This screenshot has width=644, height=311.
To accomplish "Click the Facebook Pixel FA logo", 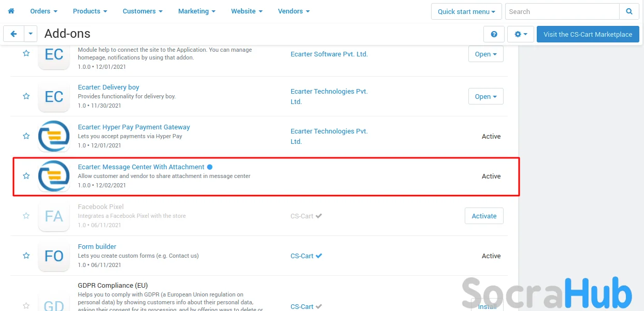I will point(54,216).
